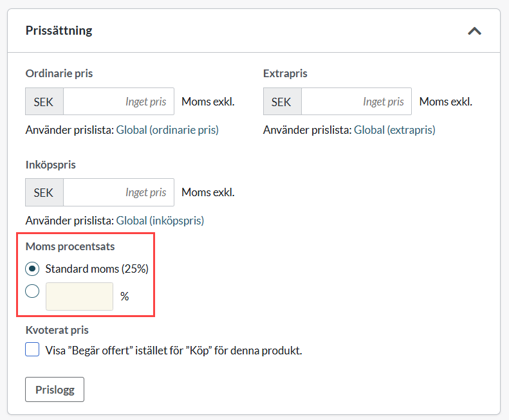Click the SEK currency tag for Inköpspris
Viewport: 509px width, 420px height.
coord(44,192)
